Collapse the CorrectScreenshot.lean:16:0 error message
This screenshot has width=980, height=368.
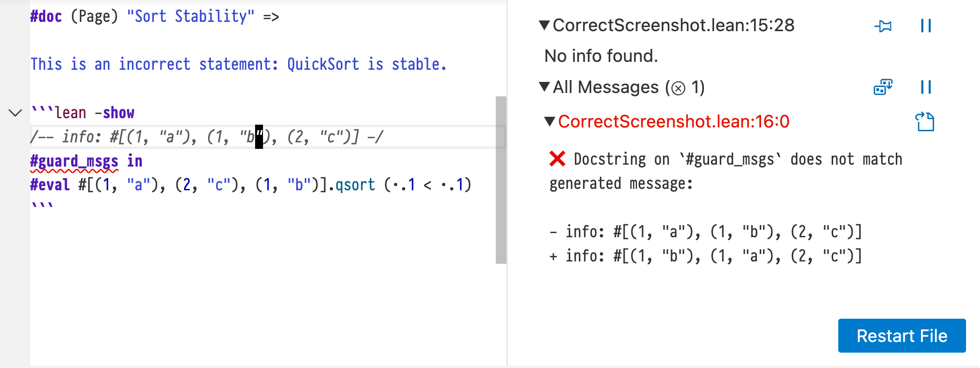(x=550, y=121)
